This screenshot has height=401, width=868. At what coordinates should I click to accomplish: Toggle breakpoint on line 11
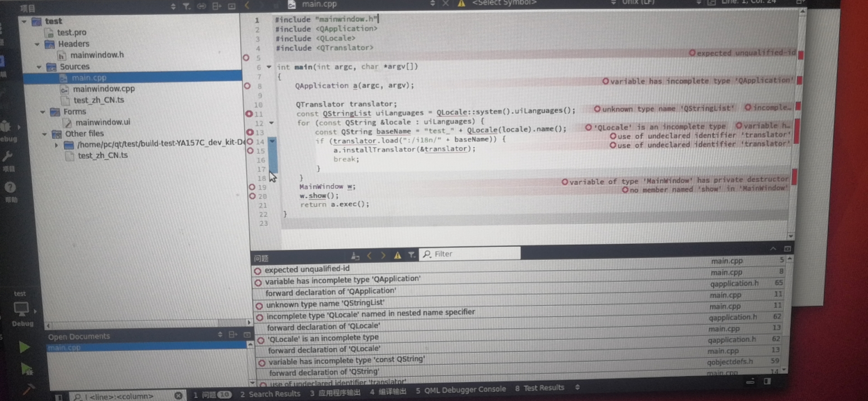(x=249, y=113)
